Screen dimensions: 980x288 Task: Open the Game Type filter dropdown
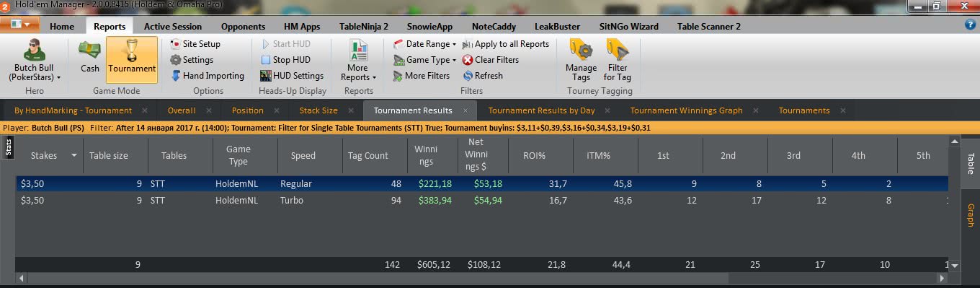pyautogui.click(x=424, y=60)
